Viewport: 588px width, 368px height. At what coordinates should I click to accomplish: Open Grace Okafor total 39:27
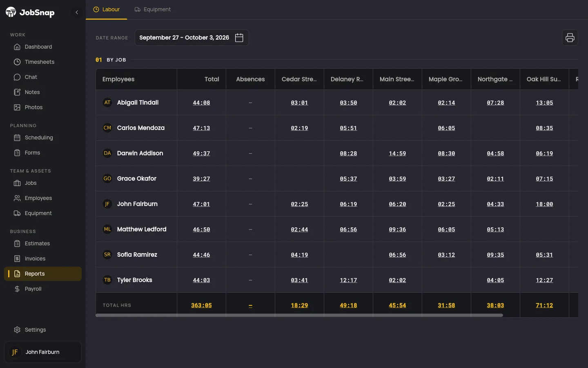click(201, 179)
